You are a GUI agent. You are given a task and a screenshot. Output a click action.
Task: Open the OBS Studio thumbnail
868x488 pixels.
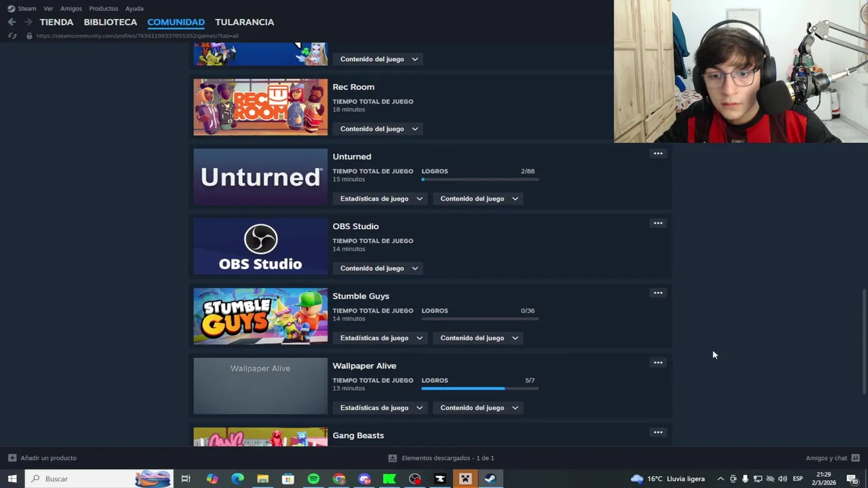pyautogui.click(x=260, y=247)
